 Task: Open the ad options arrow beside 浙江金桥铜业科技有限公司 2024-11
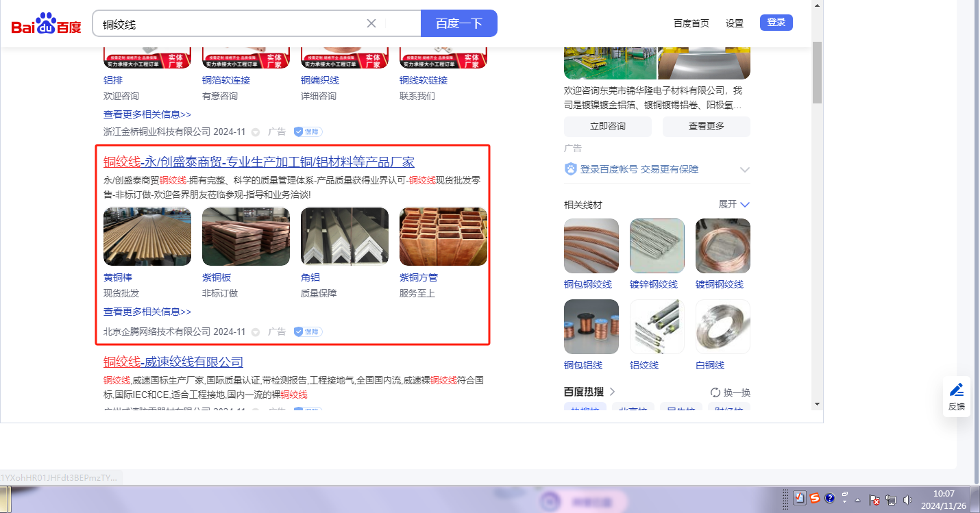(x=256, y=132)
